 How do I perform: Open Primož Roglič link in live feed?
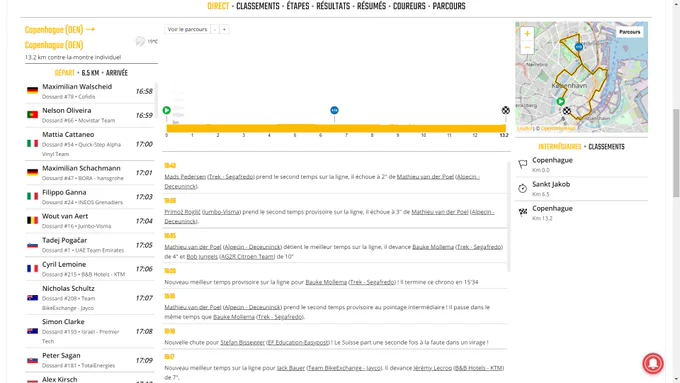tap(182, 212)
